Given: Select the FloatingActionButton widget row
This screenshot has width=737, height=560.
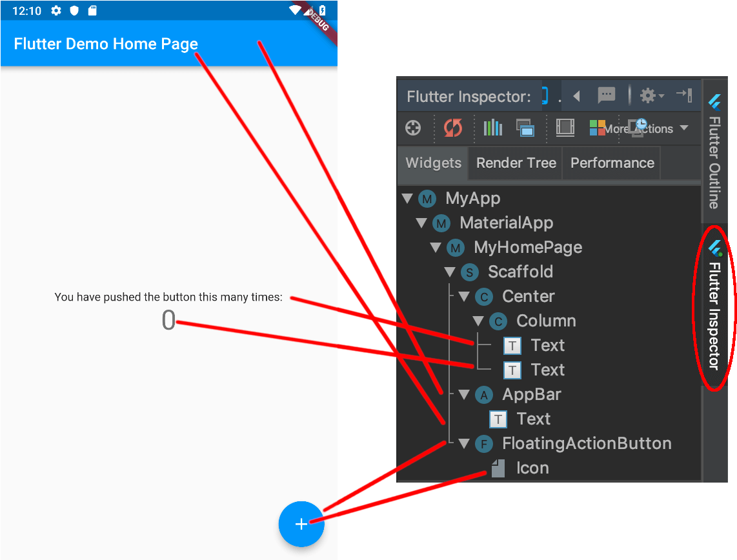Looking at the screenshot, I should point(549,443).
